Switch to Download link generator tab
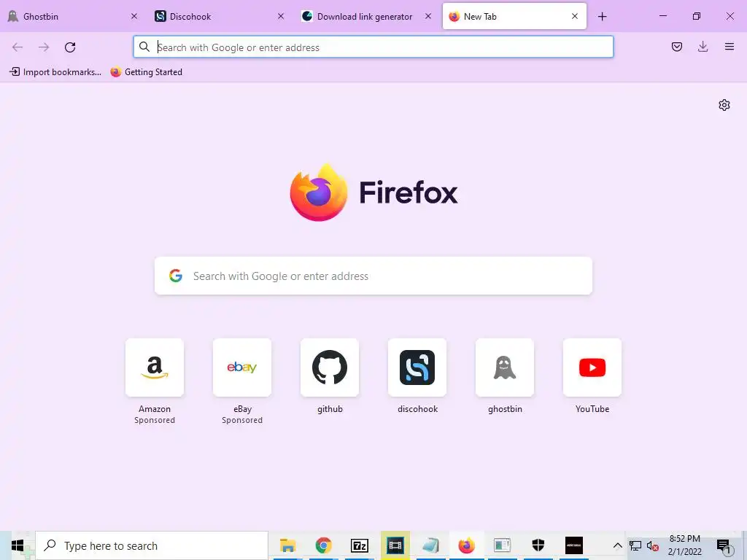This screenshot has width=747, height=560. tap(366, 16)
